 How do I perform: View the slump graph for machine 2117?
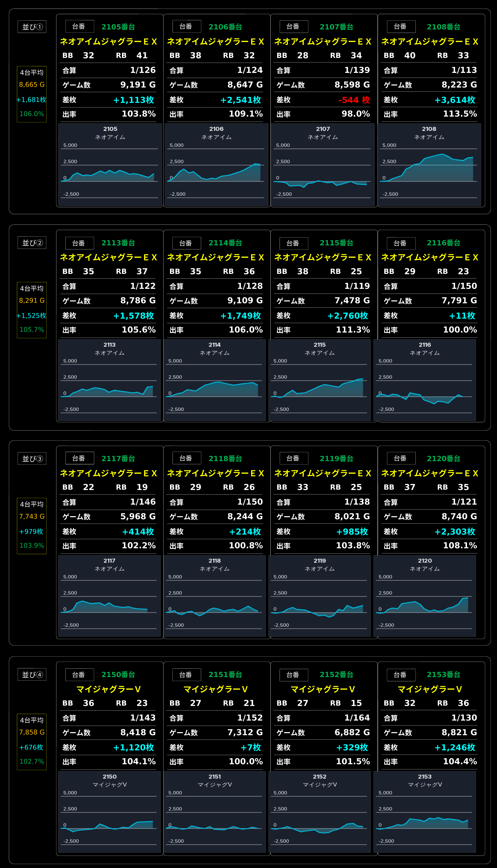(x=109, y=596)
